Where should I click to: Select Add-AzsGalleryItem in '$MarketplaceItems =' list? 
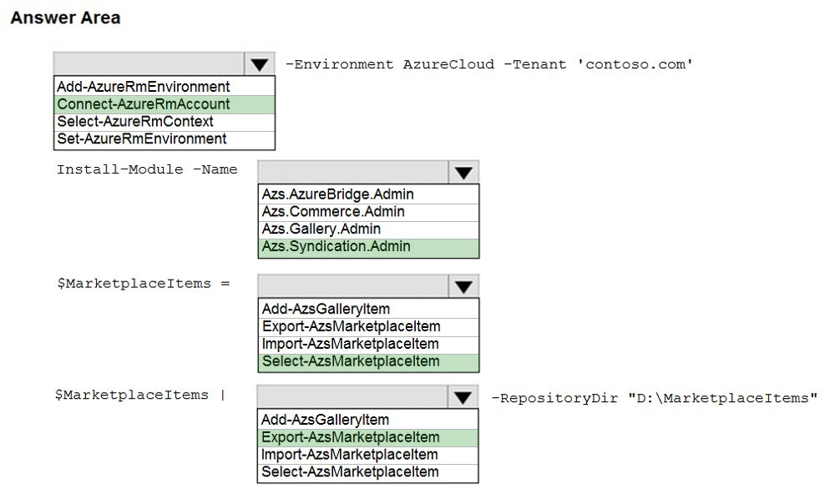pyautogui.click(x=369, y=309)
